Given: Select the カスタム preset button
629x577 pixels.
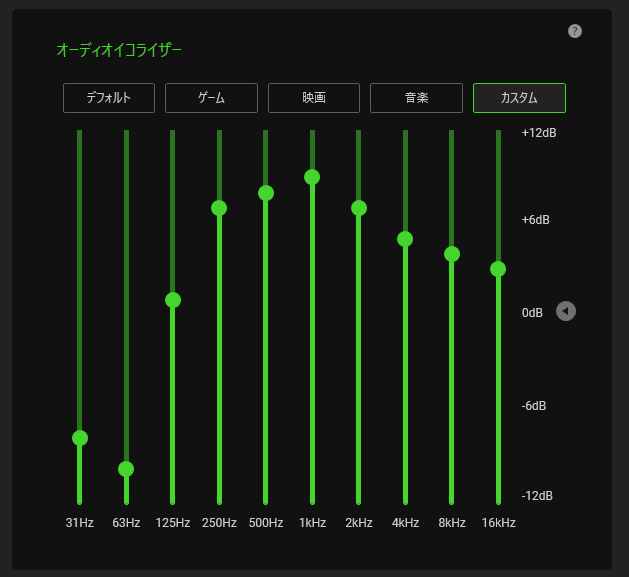Looking at the screenshot, I should click(519, 98).
